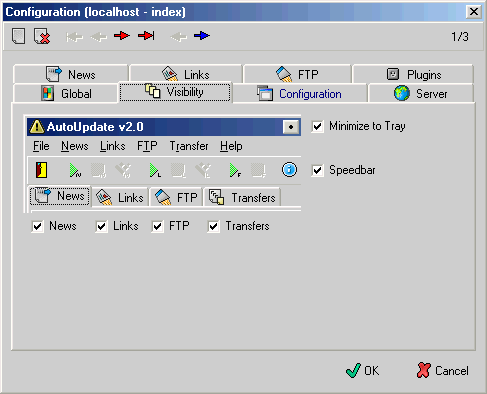Uncheck the Links visibility checkbox
This screenshot has height=394, width=487.
pos(101,226)
